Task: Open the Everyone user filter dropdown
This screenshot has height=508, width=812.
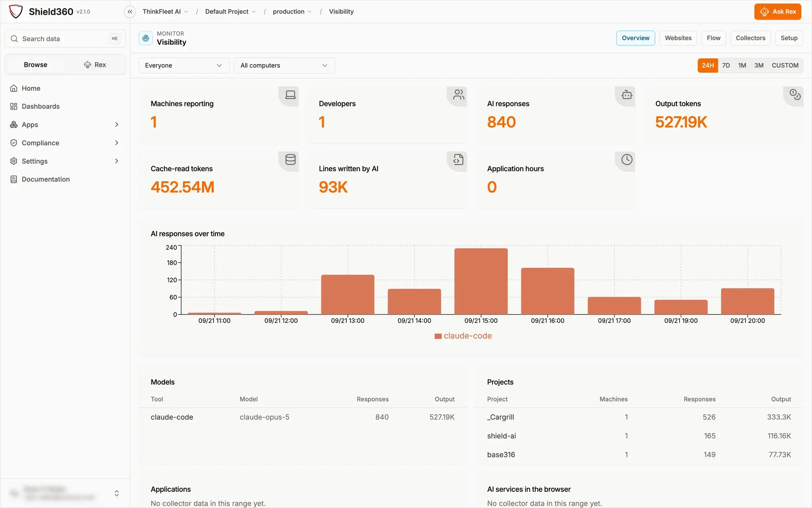Action: click(184, 65)
